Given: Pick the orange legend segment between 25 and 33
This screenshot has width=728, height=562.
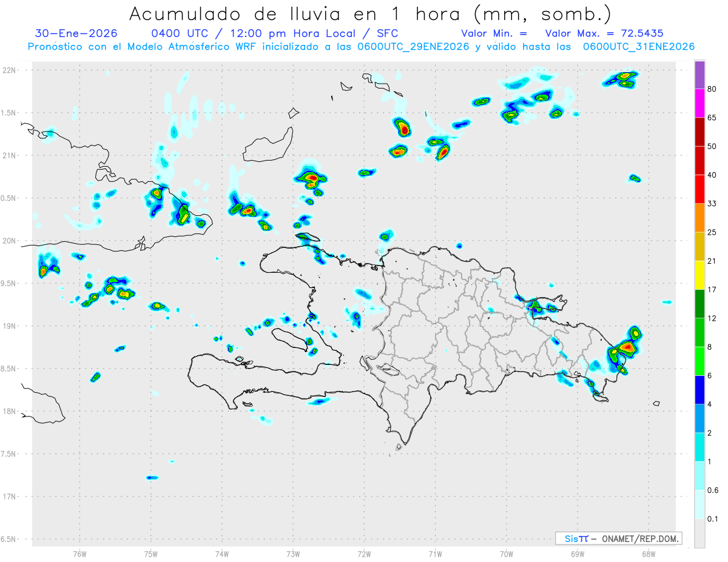Looking at the screenshot, I should tap(699, 218).
